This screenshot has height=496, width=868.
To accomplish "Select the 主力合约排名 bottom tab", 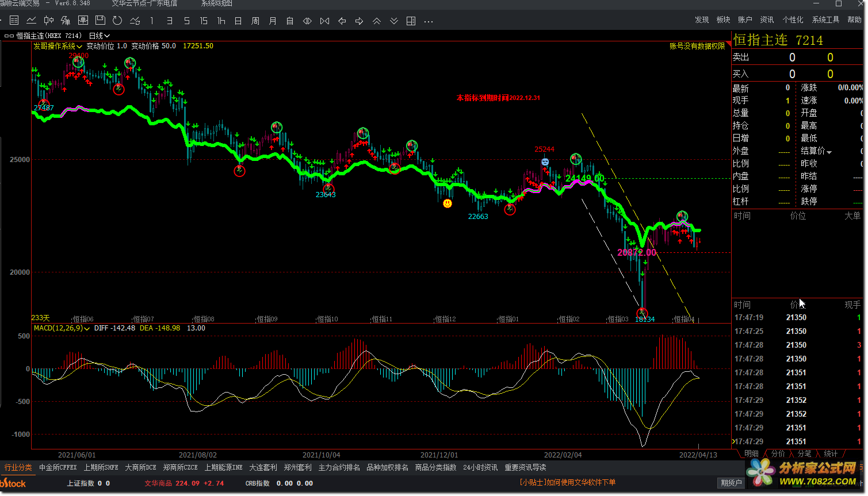I will [339, 468].
